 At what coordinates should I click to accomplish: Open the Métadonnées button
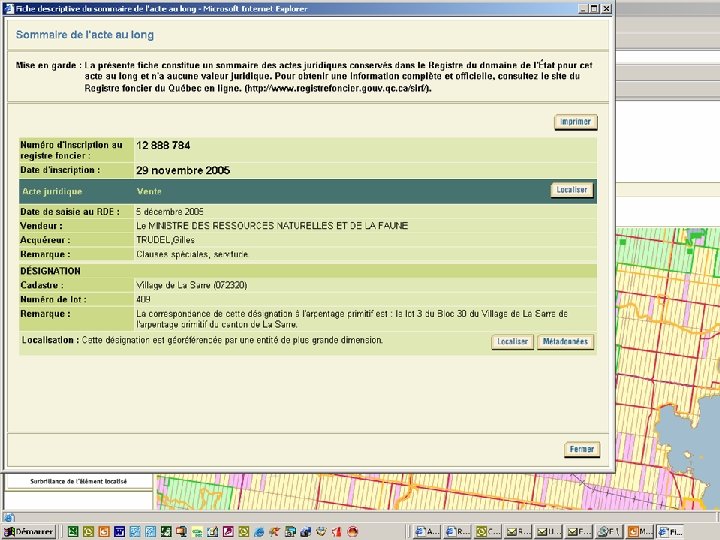(565, 342)
